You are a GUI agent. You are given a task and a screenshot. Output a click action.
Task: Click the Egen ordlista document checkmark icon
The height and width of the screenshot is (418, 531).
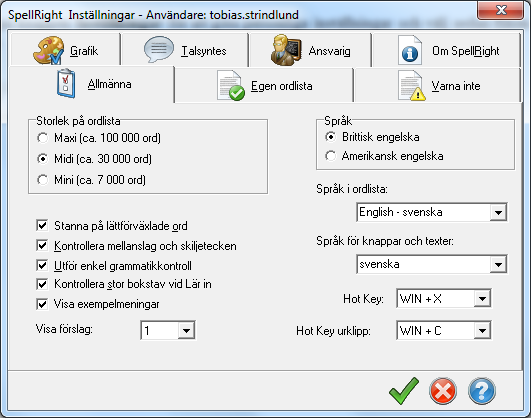[x=231, y=86]
